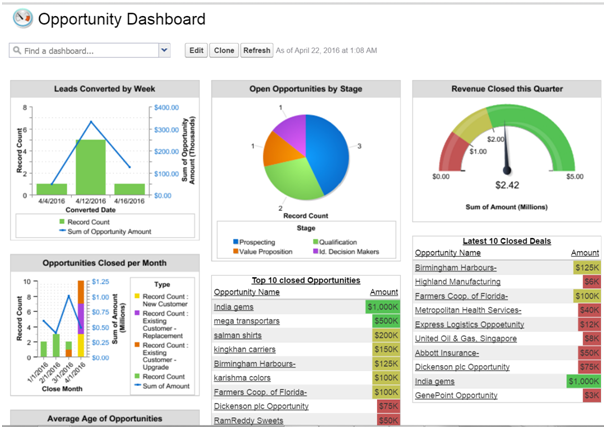Open the karishma colors opportunity

click(x=242, y=378)
